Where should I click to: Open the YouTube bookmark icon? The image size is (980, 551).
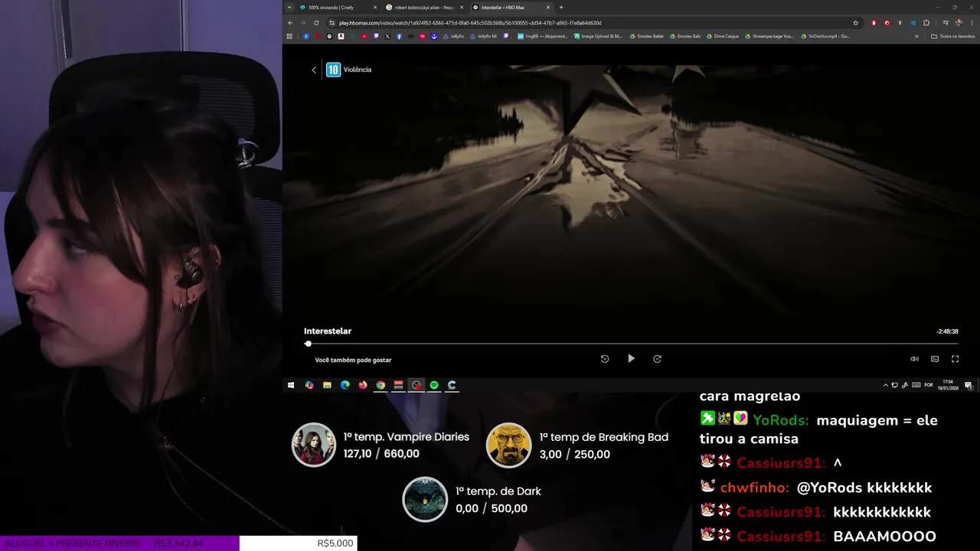364,36
